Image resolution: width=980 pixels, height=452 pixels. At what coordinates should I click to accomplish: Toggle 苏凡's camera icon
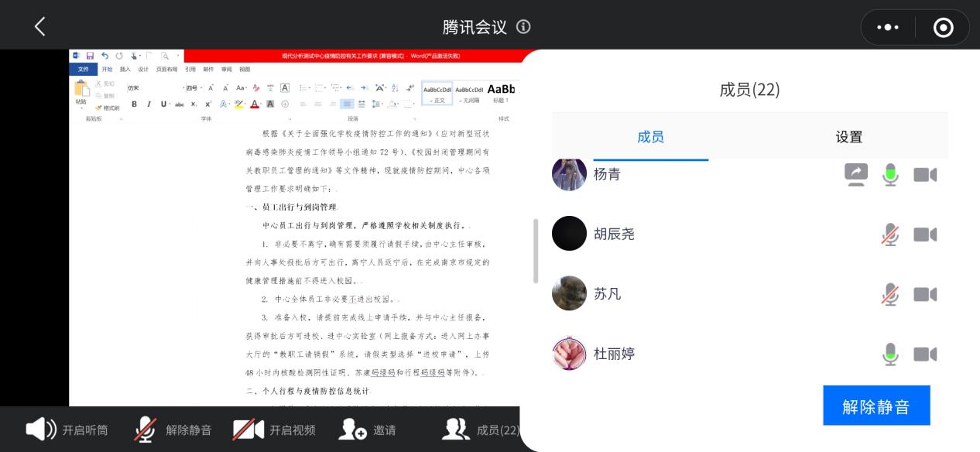tap(925, 294)
